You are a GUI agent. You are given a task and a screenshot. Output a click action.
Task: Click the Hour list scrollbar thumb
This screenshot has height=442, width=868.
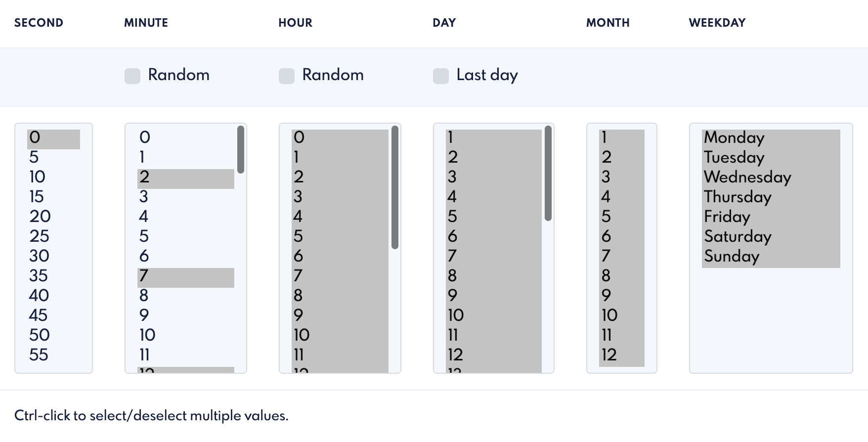(x=395, y=187)
